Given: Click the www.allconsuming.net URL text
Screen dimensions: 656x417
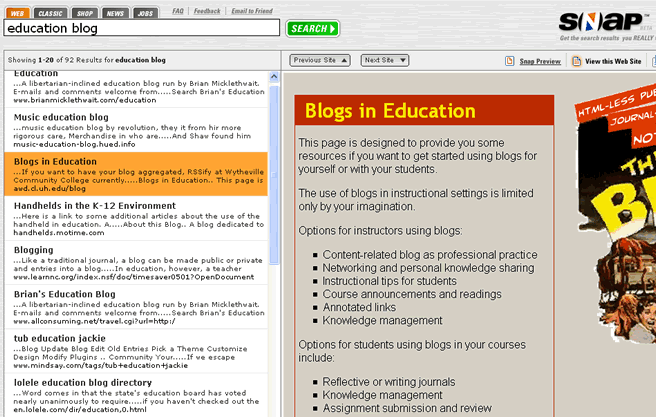Looking at the screenshot, I should pos(94,322).
